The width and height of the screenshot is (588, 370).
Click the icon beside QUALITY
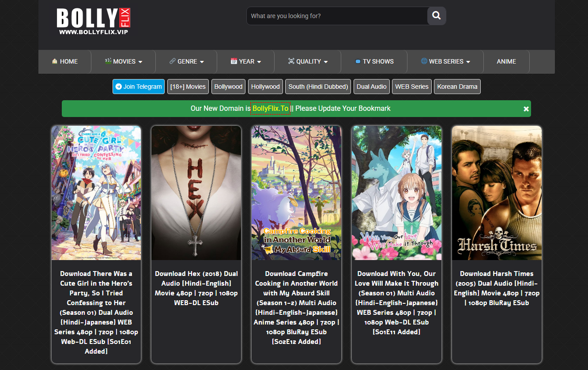pyautogui.click(x=291, y=61)
